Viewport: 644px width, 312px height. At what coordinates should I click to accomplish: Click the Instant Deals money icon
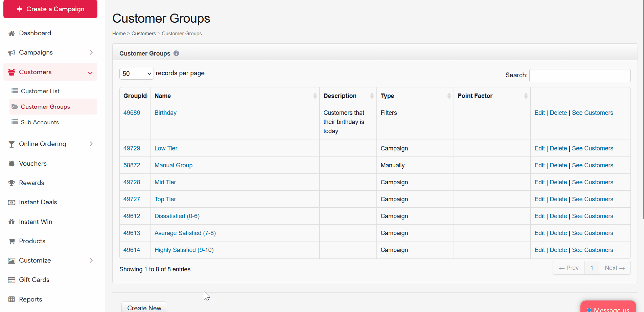point(11,202)
